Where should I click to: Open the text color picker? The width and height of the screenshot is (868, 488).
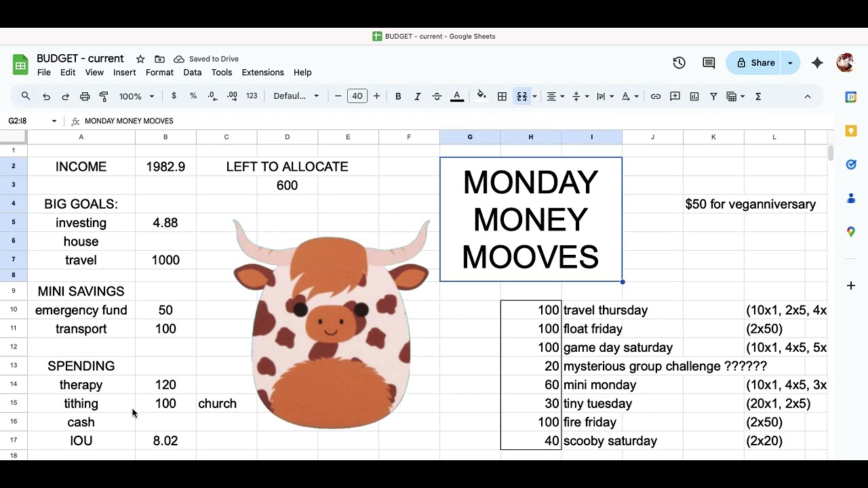click(457, 96)
